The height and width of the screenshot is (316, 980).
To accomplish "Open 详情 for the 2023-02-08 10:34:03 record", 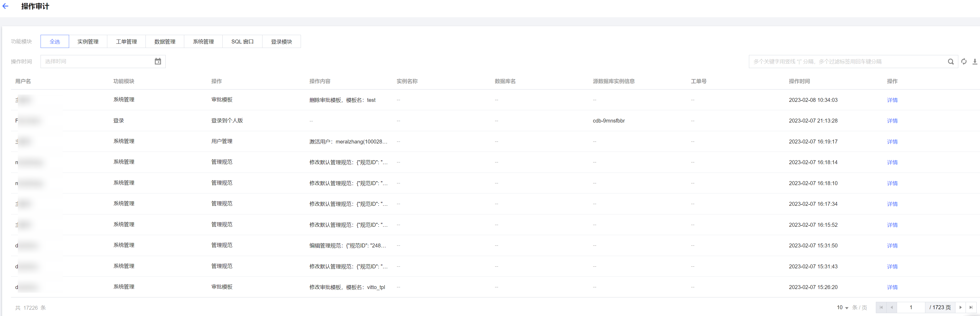I will pyautogui.click(x=892, y=100).
